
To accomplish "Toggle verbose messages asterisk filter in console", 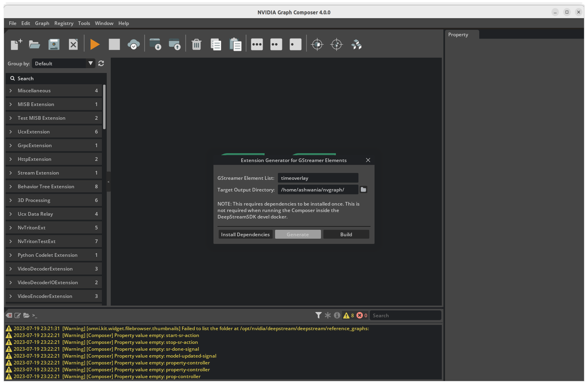I will (328, 315).
